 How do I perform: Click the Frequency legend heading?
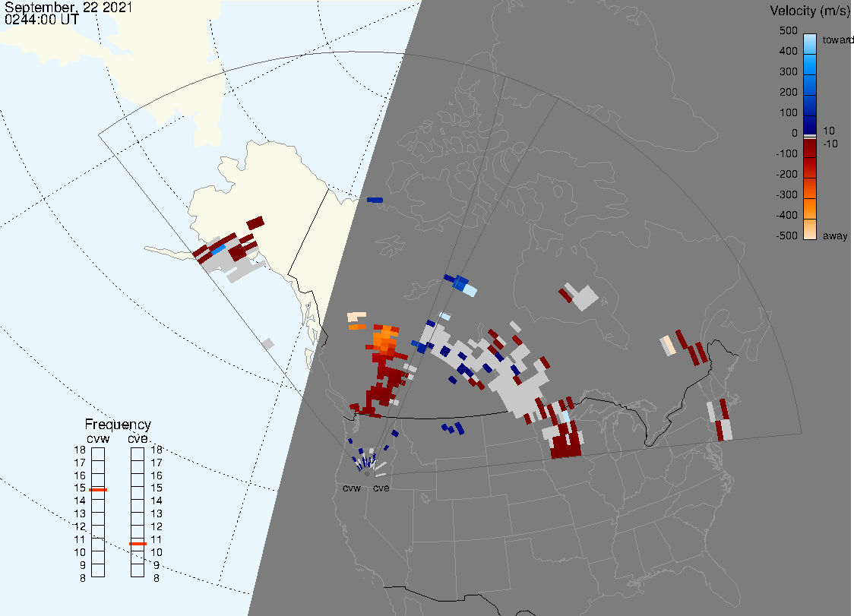[118, 425]
